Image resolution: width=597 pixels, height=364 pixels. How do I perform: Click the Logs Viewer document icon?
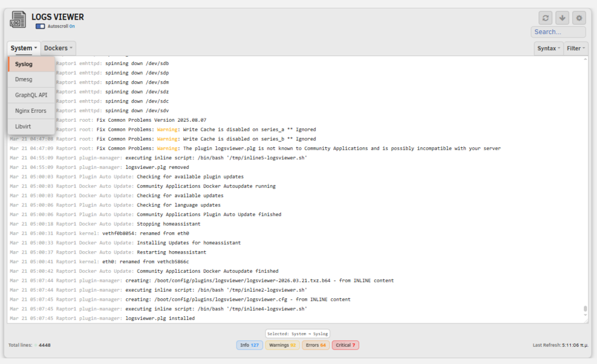pos(17,20)
